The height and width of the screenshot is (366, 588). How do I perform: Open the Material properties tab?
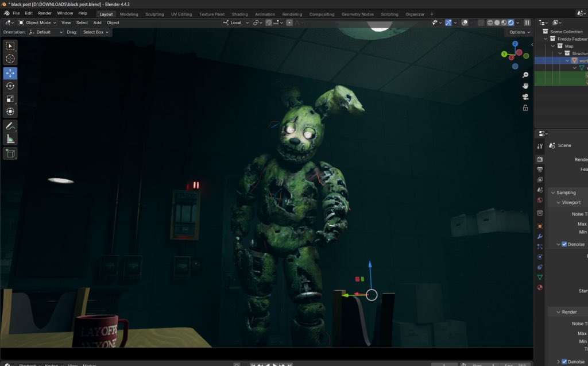pyautogui.click(x=540, y=287)
